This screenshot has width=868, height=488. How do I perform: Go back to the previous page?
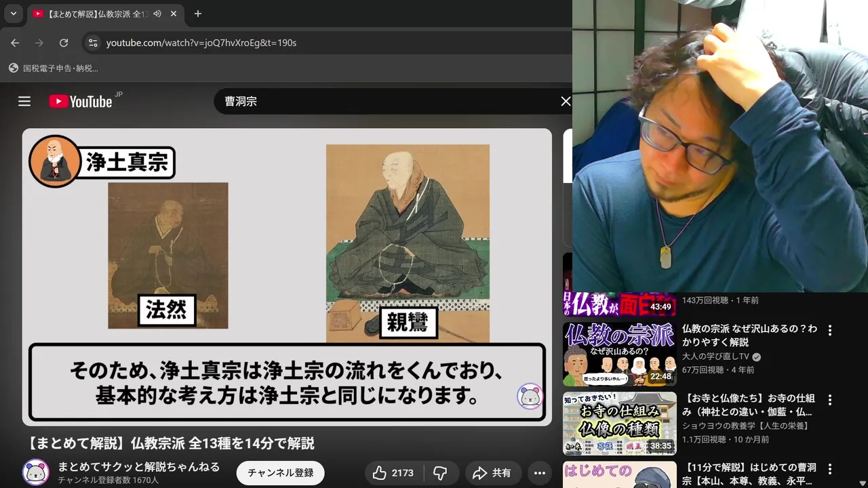pos(16,43)
